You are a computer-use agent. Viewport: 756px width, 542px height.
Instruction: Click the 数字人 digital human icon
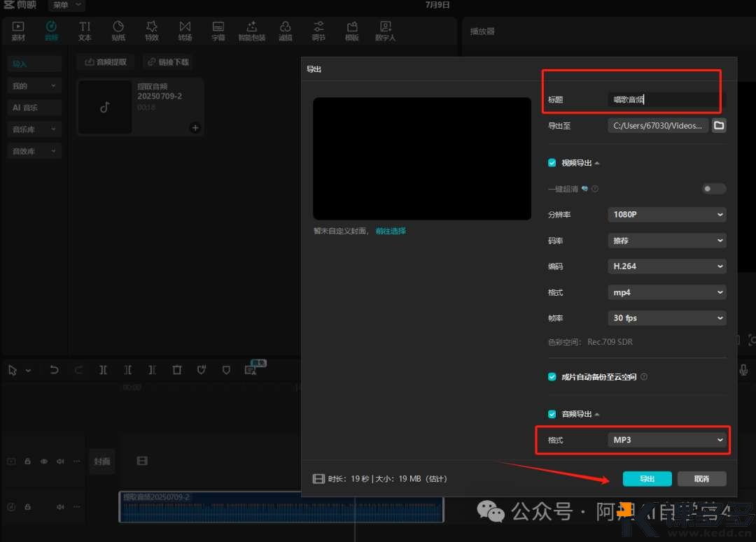[385, 27]
